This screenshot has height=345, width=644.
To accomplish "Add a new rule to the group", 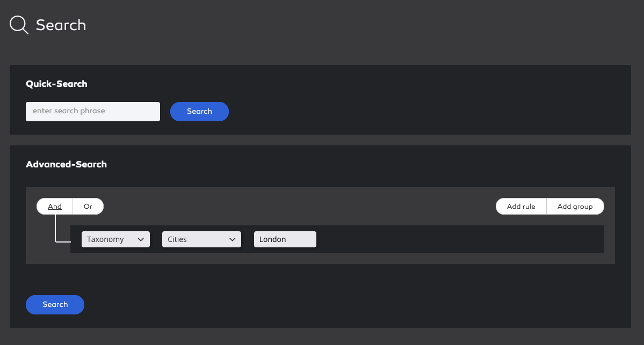I will (x=521, y=207).
